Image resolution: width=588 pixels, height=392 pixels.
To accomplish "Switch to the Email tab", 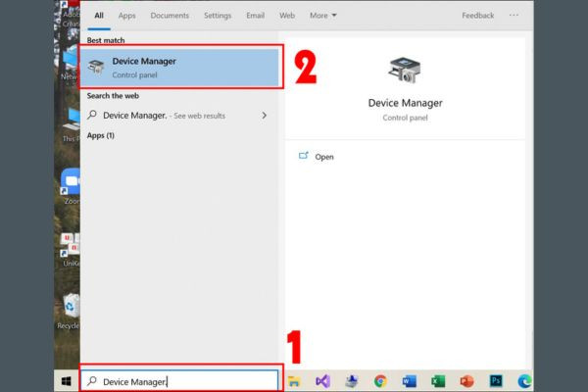I will 255,16.
